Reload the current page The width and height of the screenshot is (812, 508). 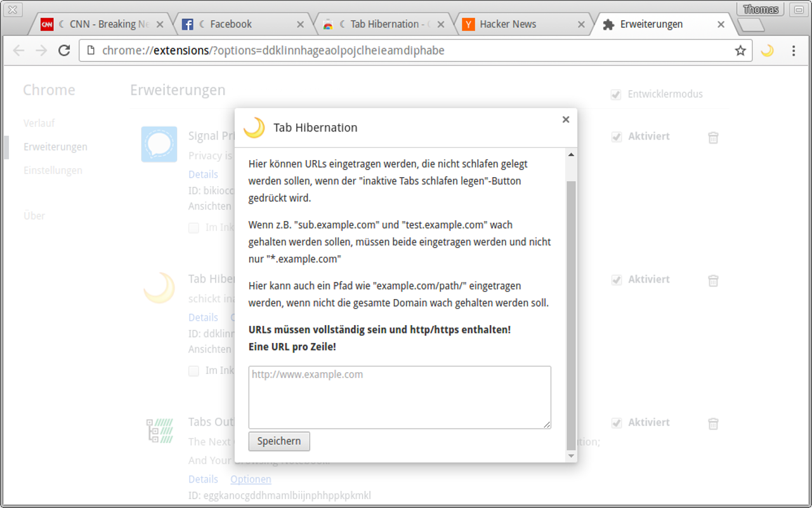click(x=64, y=51)
